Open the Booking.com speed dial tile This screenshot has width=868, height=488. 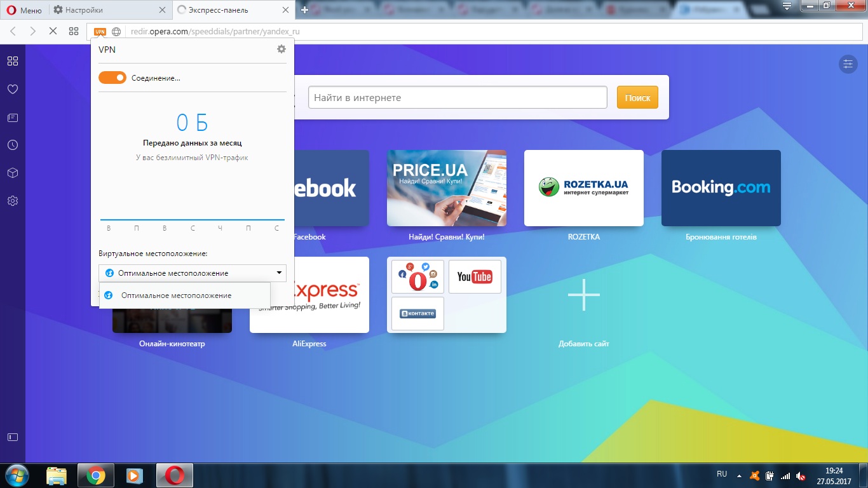point(721,188)
